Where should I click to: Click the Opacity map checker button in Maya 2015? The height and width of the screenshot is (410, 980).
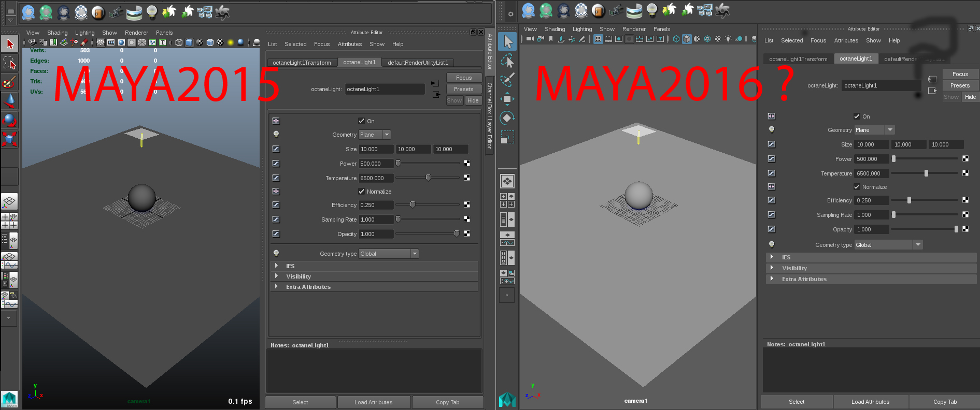(467, 234)
